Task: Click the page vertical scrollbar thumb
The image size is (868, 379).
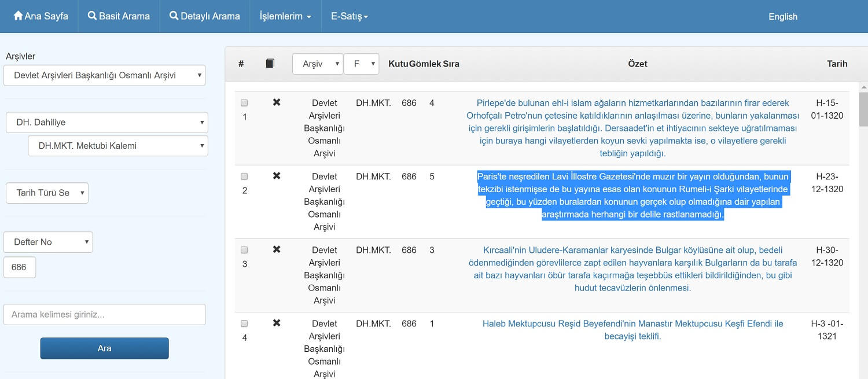Action: click(863, 109)
